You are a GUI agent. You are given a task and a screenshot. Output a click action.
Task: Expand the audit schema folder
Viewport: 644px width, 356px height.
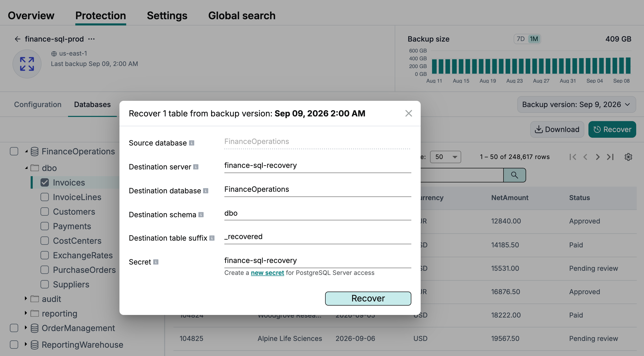26,299
